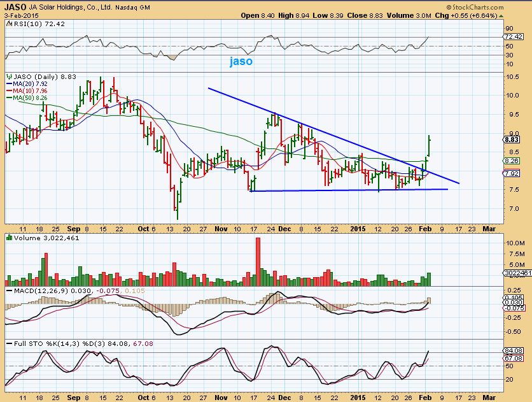
Task: Click the 72.42 RSI tag on right axis
Action: point(513,37)
